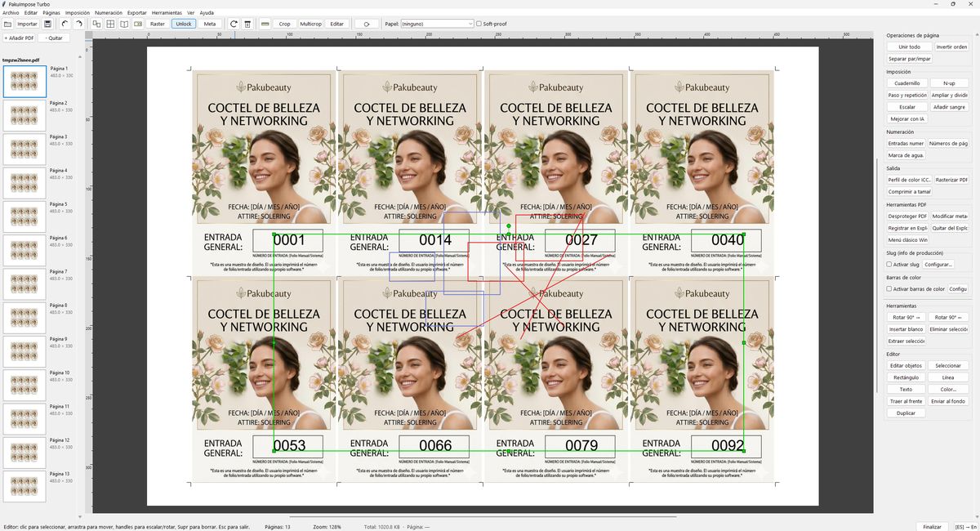Screen dimensions: 980x531
Task: Click Añadir sangre button
Action: (x=949, y=107)
